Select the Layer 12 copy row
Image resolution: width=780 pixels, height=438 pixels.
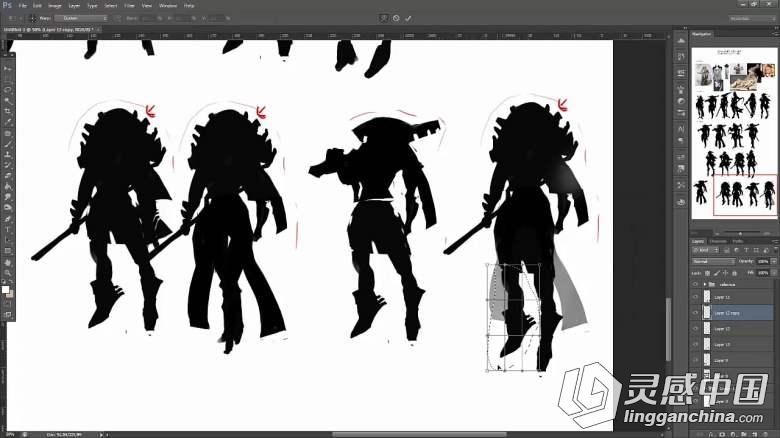pos(734,313)
